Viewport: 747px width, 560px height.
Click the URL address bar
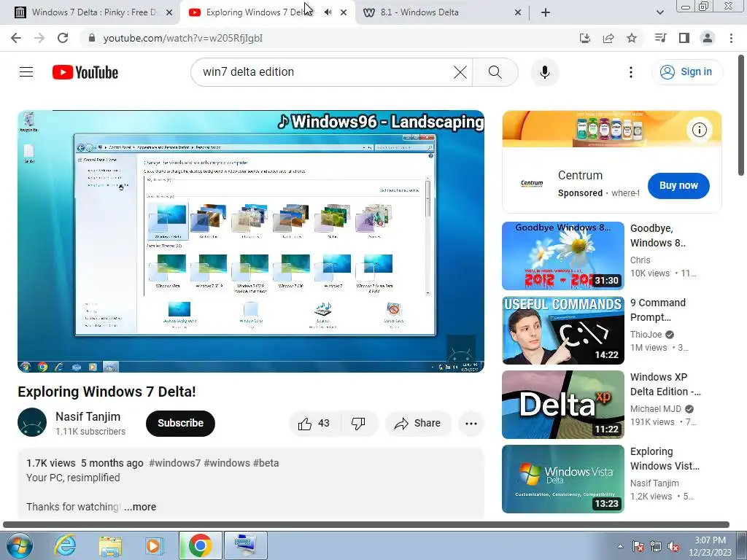click(329, 38)
